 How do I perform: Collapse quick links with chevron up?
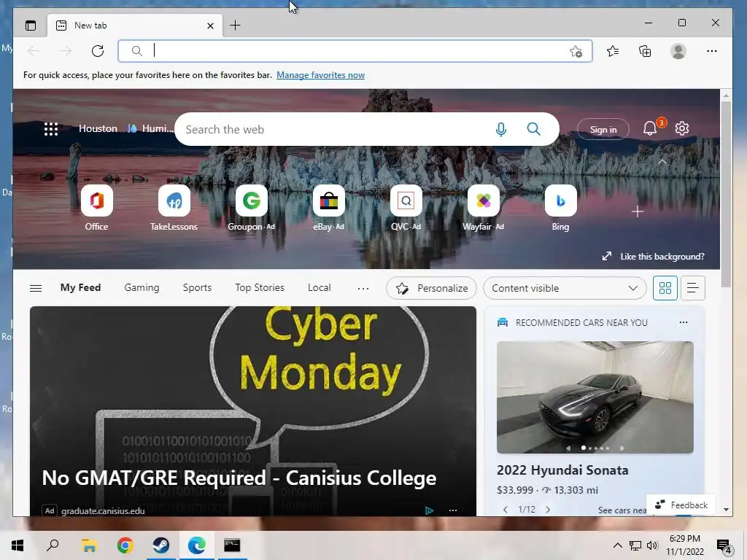click(x=662, y=162)
